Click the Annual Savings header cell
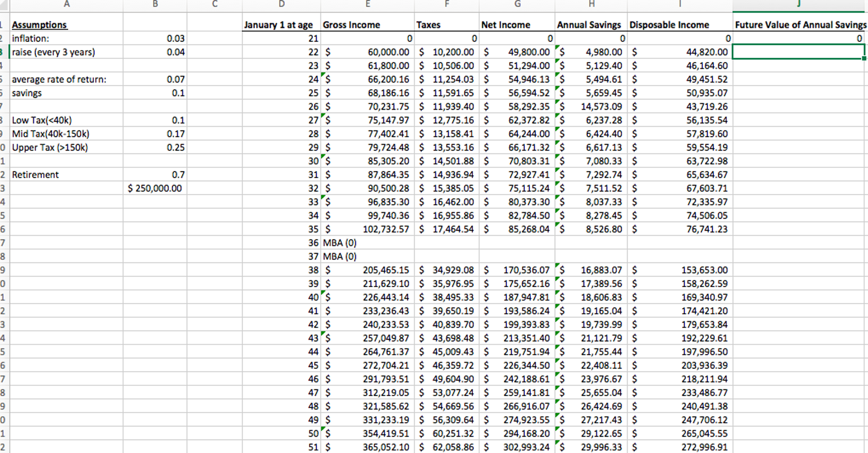Screen dimensions: 868x453 [591, 25]
